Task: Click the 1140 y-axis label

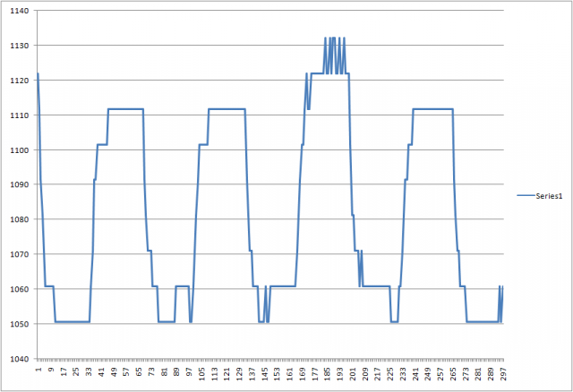Action: click(19, 11)
